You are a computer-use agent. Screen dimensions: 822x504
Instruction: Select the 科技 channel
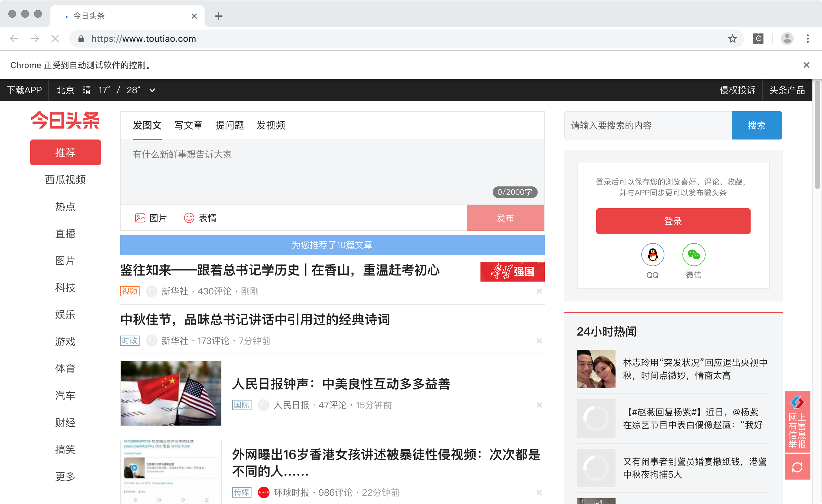(x=65, y=288)
